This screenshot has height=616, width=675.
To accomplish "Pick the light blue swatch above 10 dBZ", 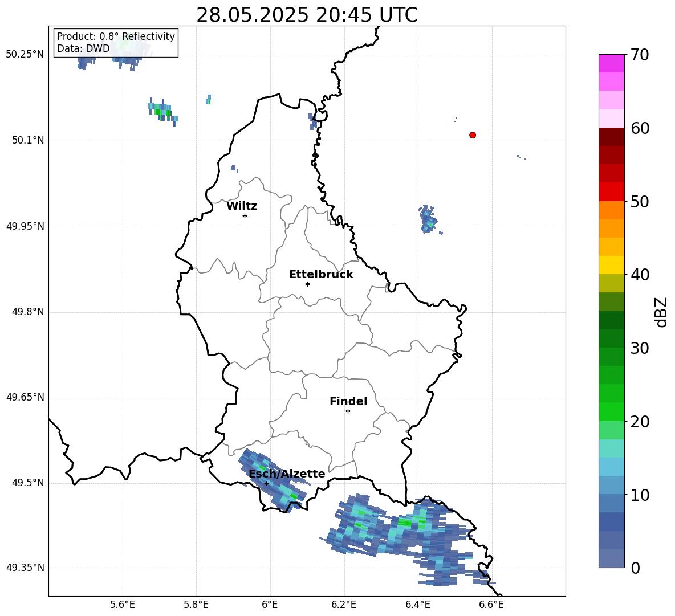I will pyautogui.click(x=611, y=485).
